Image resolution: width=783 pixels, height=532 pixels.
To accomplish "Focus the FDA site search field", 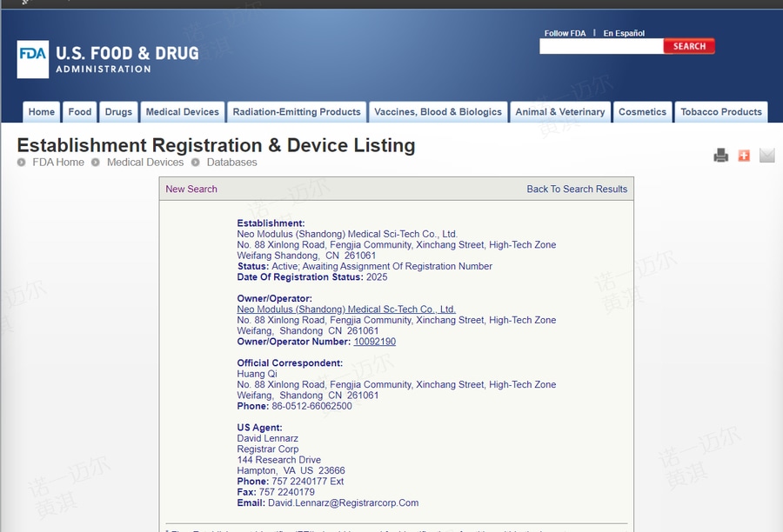I will pyautogui.click(x=601, y=46).
